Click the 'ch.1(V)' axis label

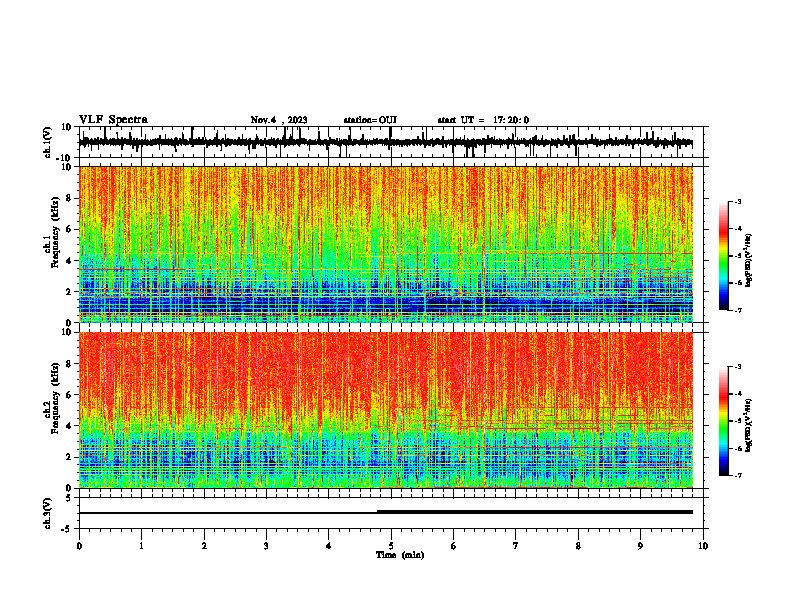(x=48, y=142)
